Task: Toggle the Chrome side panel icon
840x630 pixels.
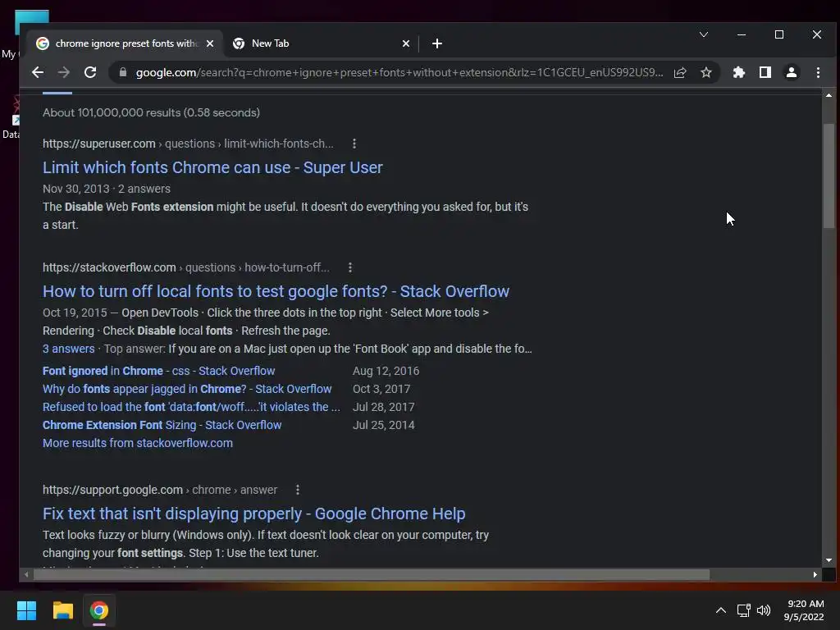Action: click(765, 72)
